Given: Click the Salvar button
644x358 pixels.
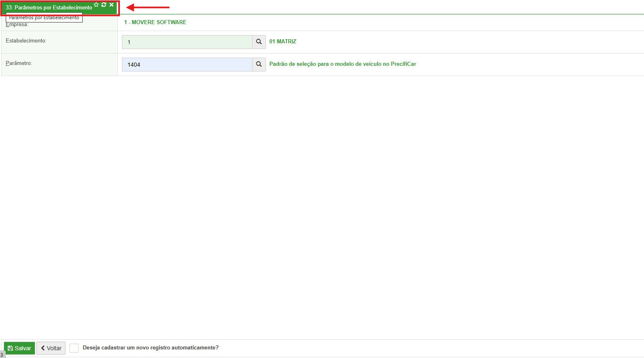Looking at the screenshot, I should click(x=20, y=348).
